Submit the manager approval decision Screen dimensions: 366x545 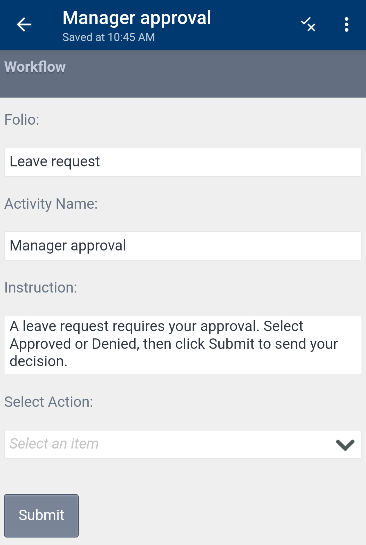tap(41, 515)
